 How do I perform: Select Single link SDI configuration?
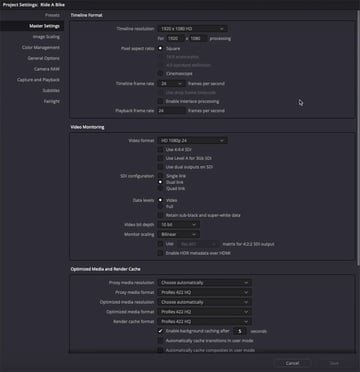point(160,176)
